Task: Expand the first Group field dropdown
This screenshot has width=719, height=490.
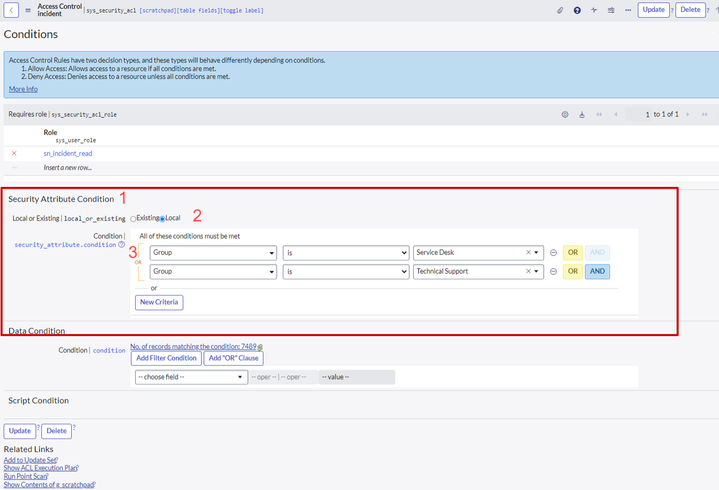Action: [x=212, y=253]
